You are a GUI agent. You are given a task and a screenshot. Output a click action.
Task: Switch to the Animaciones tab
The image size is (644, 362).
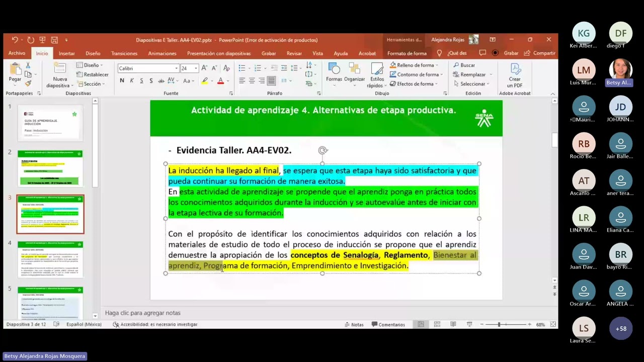click(x=162, y=53)
